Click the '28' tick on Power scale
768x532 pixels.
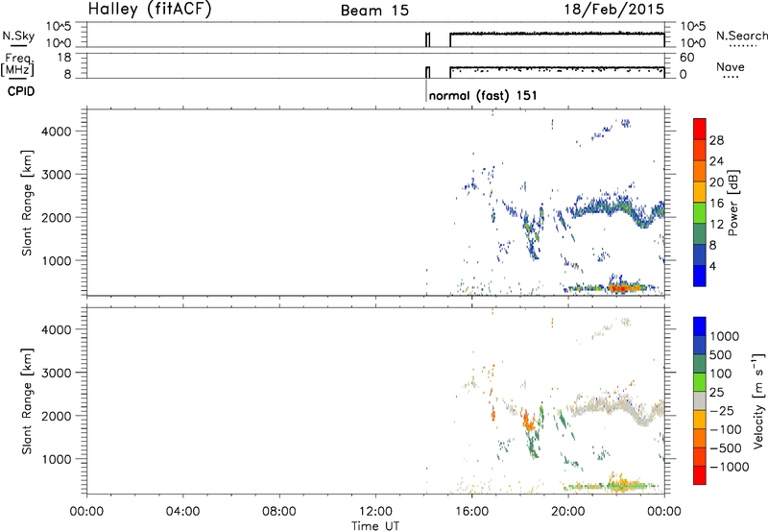[716, 140]
